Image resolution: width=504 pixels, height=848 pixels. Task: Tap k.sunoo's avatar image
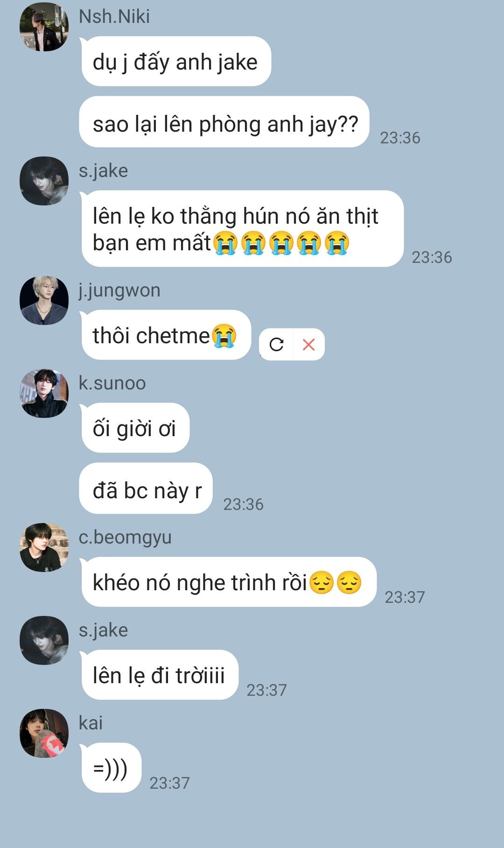pos(44,393)
